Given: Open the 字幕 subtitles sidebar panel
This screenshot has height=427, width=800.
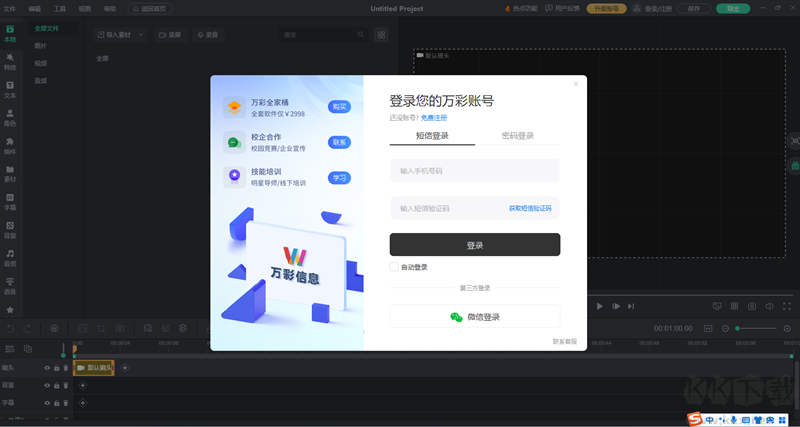Looking at the screenshot, I should tap(10, 202).
